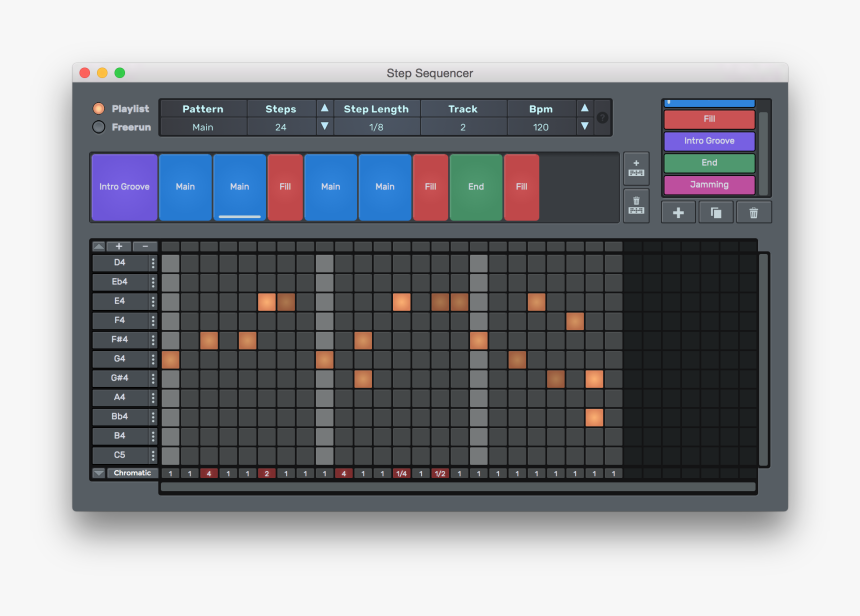Click the grid horizontal scrollbar
Screen dimensions: 860x616
(458, 487)
